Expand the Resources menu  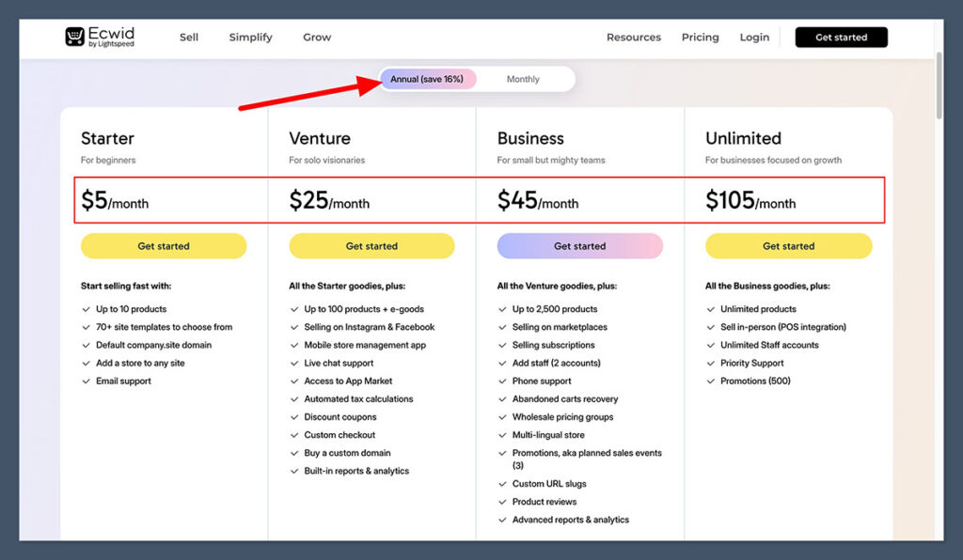(x=633, y=38)
